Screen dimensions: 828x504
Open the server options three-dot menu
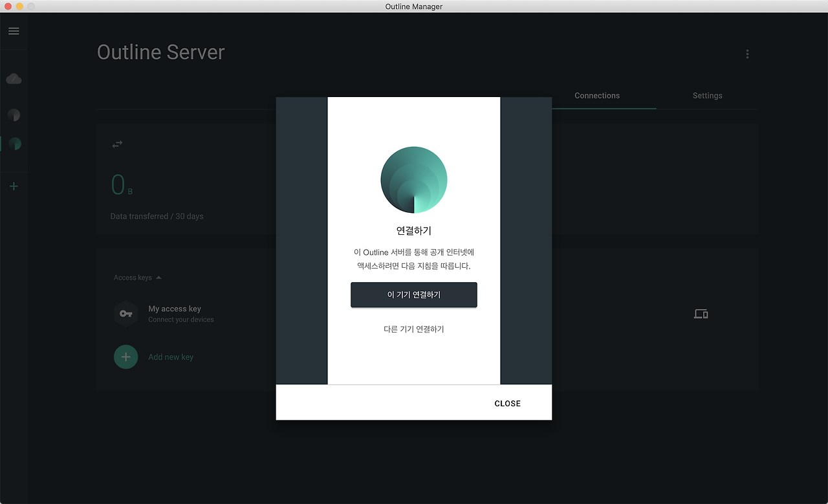pyautogui.click(x=747, y=54)
